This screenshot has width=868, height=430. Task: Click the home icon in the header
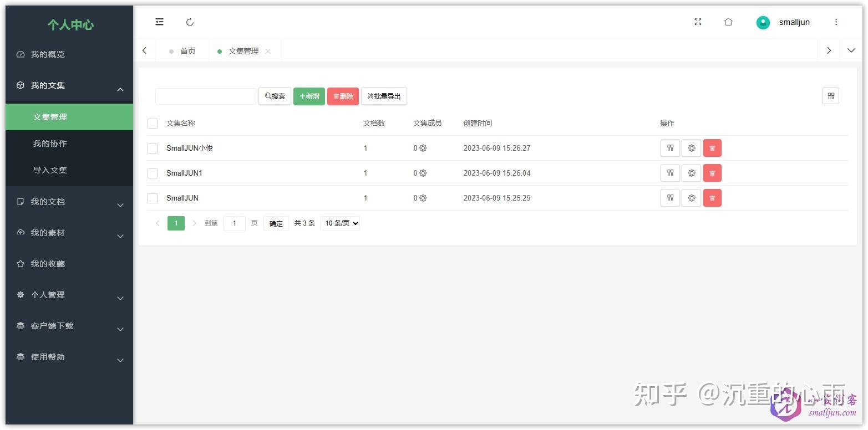[728, 22]
